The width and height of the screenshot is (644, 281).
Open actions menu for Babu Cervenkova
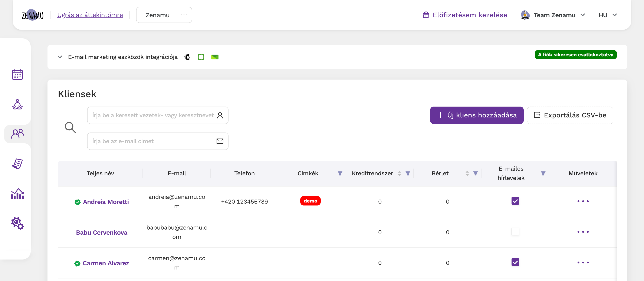(583, 232)
